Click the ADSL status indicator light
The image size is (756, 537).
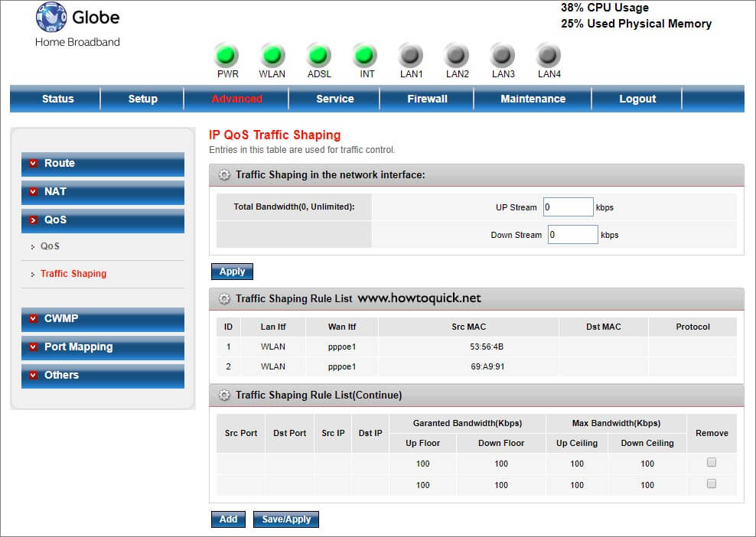[x=319, y=55]
